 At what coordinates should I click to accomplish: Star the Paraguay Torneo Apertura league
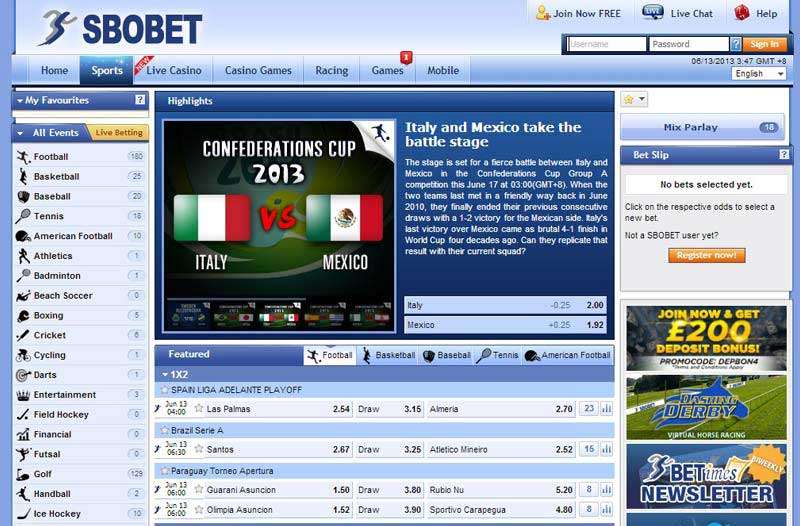point(164,470)
